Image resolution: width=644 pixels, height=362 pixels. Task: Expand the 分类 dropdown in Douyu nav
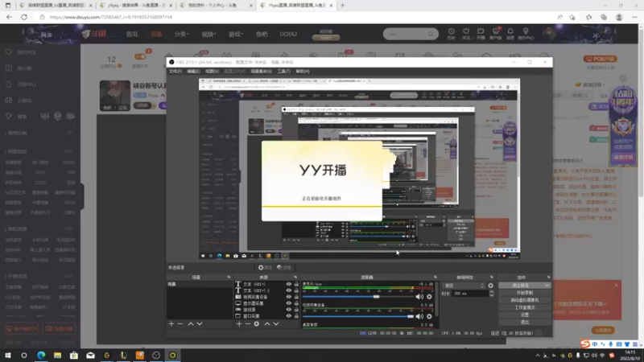[x=182, y=34]
